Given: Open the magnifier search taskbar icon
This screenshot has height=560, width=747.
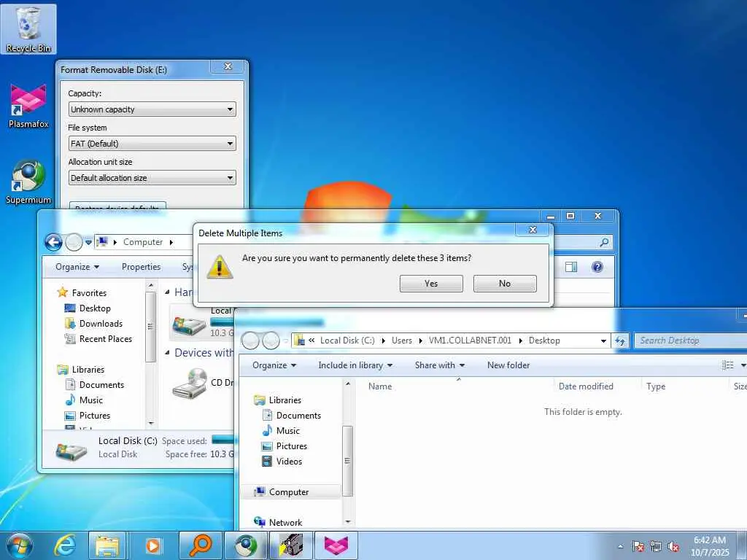Looking at the screenshot, I should point(201,545).
